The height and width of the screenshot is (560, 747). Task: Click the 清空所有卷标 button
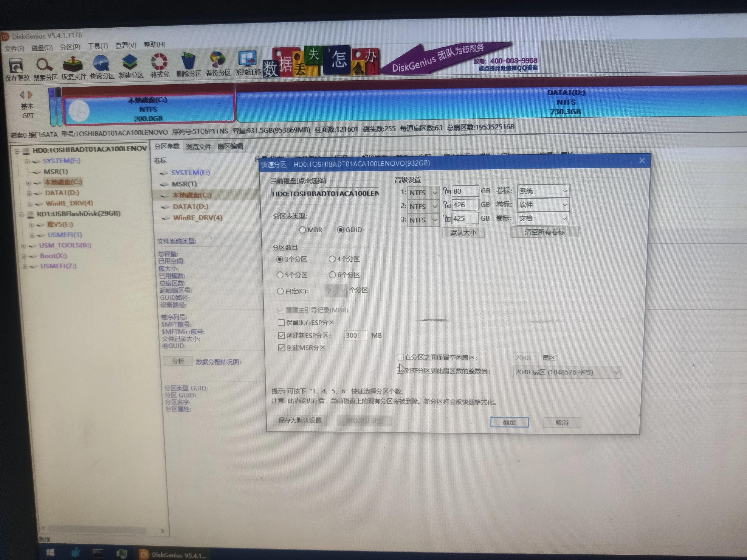544,232
